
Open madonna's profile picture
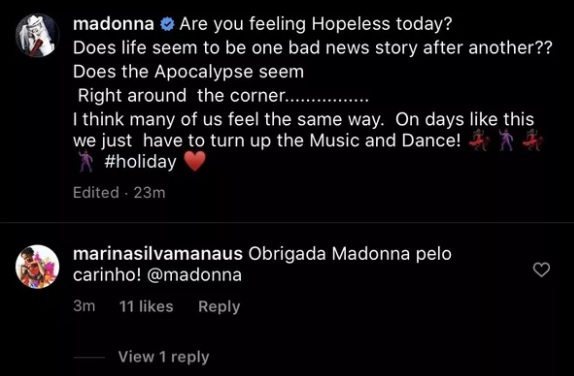point(37,36)
